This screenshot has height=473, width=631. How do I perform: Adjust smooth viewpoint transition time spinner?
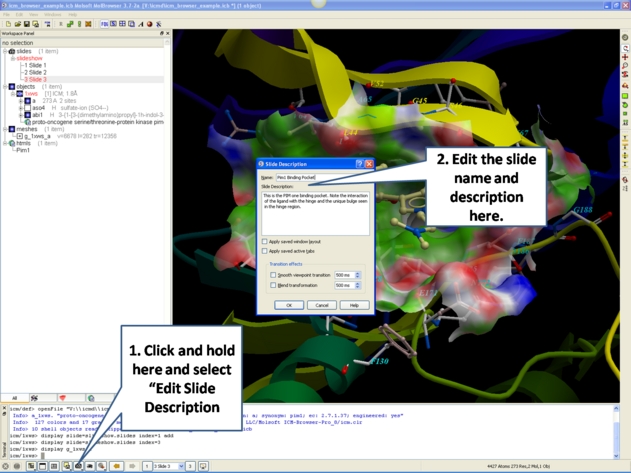(x=358, y=275)
